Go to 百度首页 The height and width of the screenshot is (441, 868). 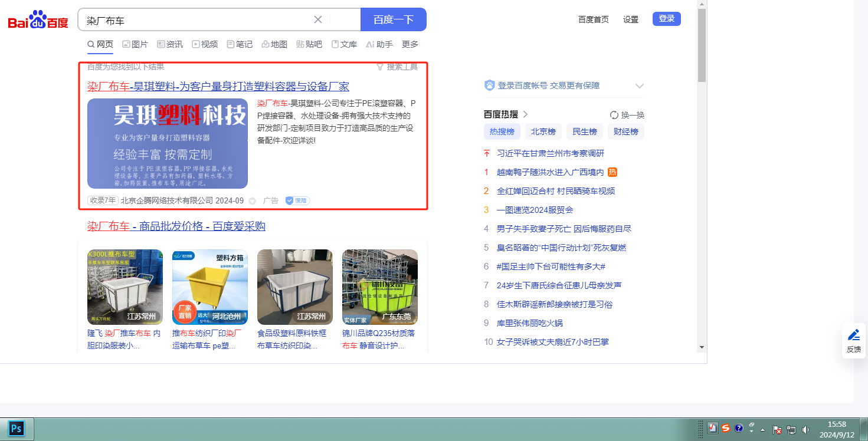594,19
